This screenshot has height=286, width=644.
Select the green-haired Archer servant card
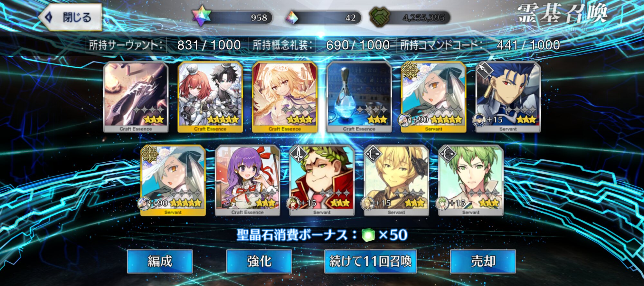(x=471, y=180)
